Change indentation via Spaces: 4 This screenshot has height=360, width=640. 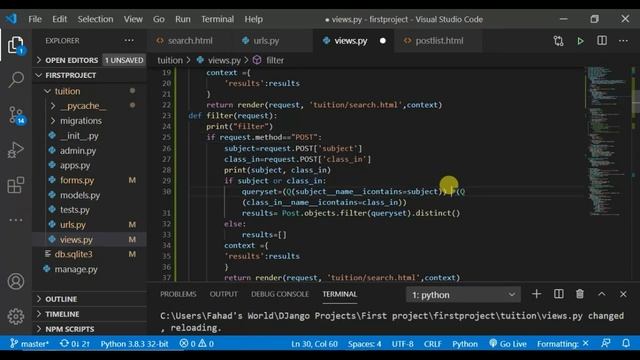click(x=364, y=344)
